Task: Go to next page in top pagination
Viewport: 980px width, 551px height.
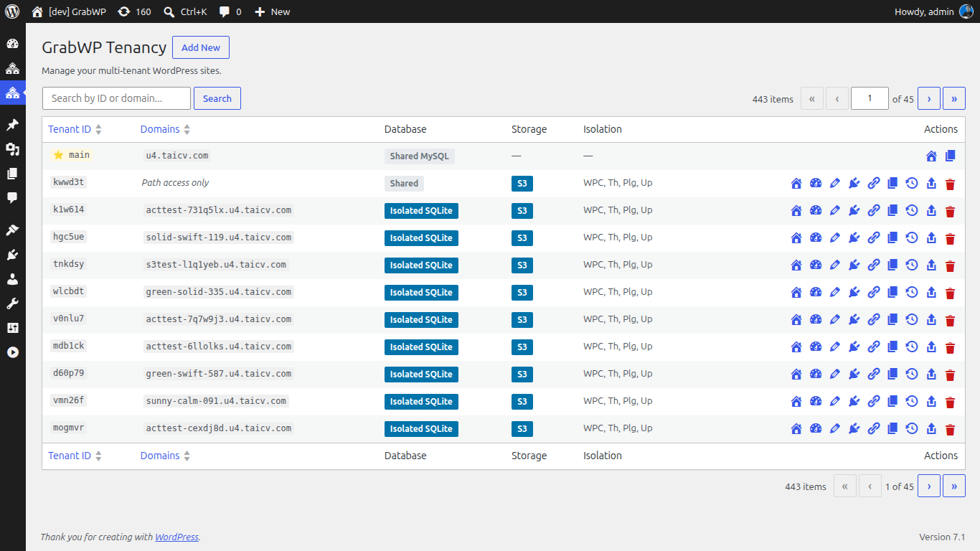Action: click(x=929, y=98)
